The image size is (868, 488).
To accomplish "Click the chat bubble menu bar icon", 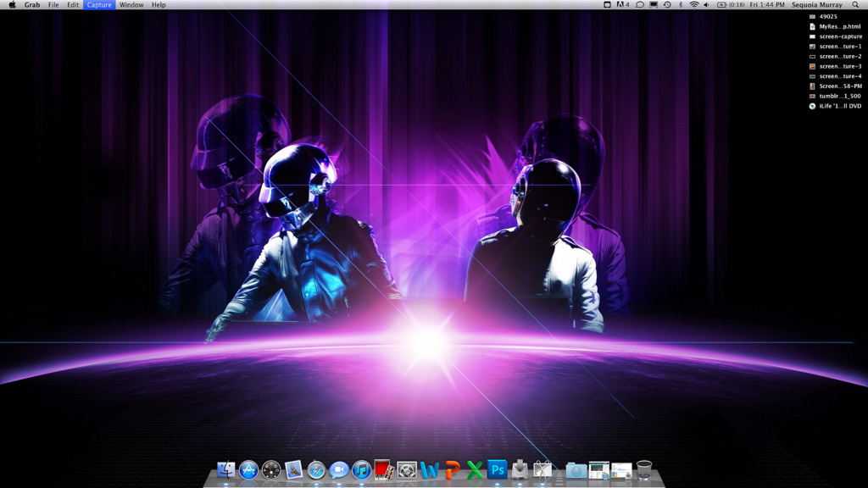I will click(x=639, y=4).
